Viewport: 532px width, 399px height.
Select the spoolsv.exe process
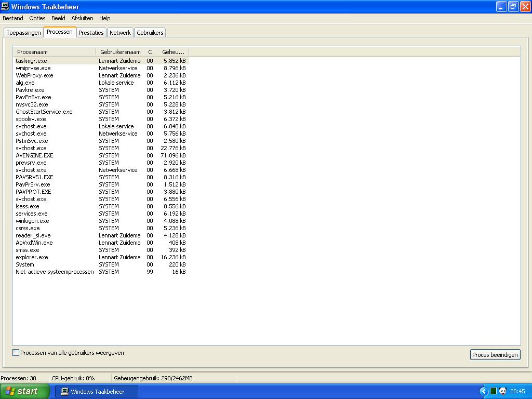click(101, 119)
